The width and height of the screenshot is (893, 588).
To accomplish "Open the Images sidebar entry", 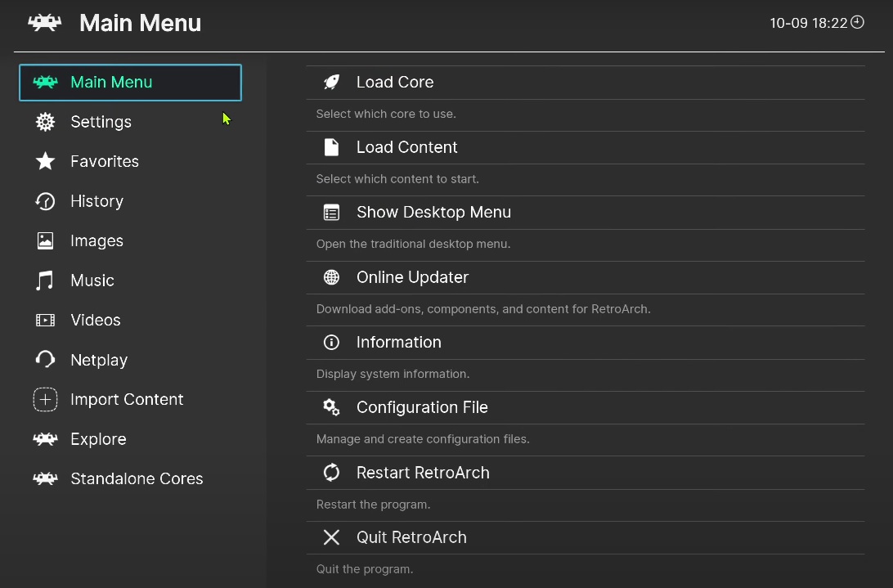I will point(96,241).
